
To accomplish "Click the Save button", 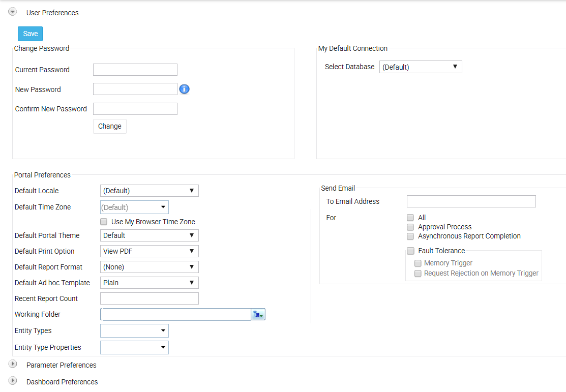I will click(x=29, y=33).
